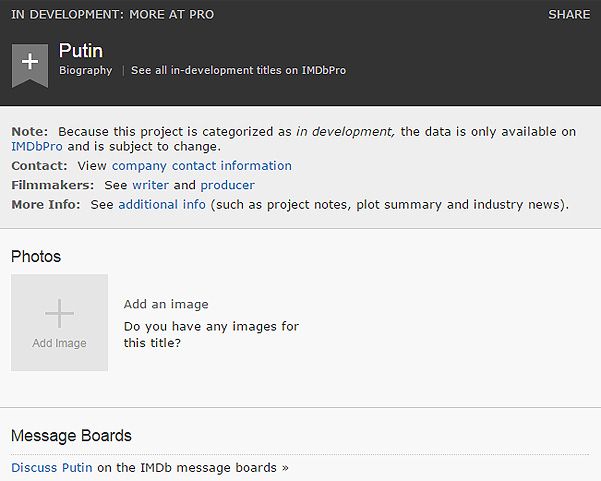This screenshot has width=601, height=481.
Task: Click the 'Filmmakers:' label
Action: coord(53,185)
